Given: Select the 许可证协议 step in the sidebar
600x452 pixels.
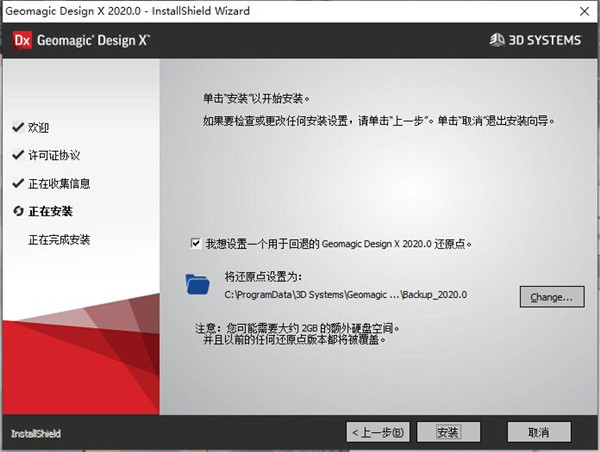Looking at the screenshot, I should (x=54, y=156).
